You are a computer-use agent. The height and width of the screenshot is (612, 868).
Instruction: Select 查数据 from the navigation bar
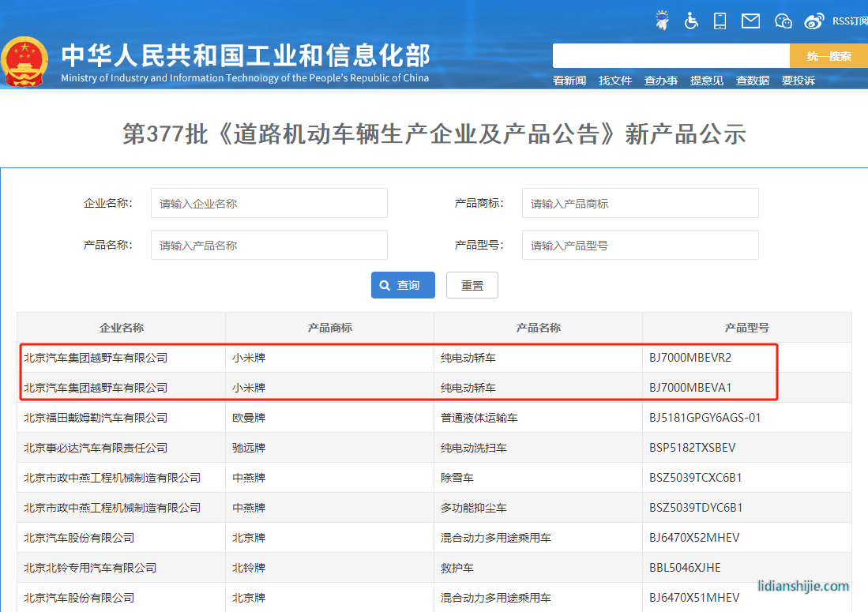(752, 81)
